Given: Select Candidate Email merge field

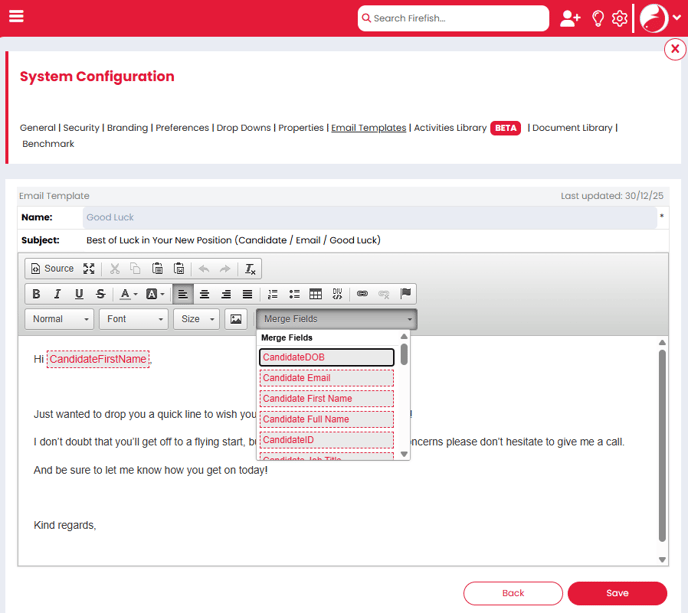Looking at the screenshot, I should pos(326,378).
